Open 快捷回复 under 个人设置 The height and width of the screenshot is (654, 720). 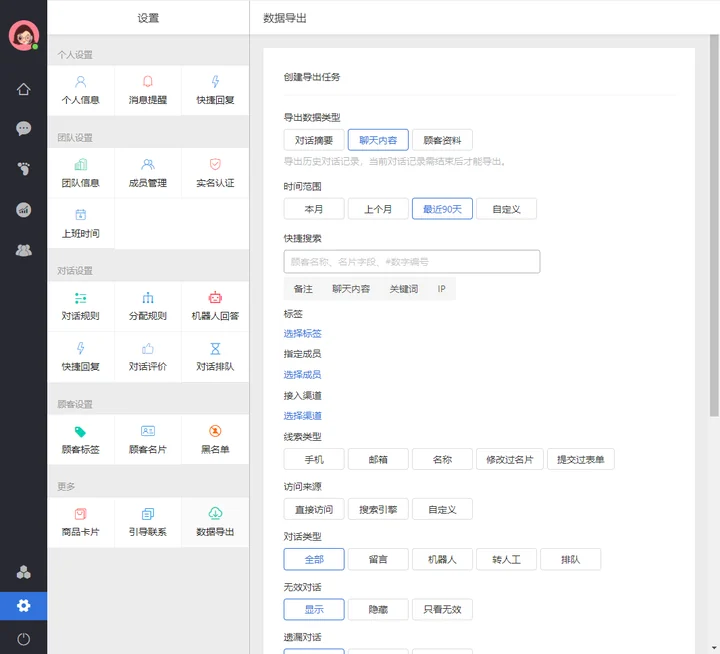coord(215,90)
